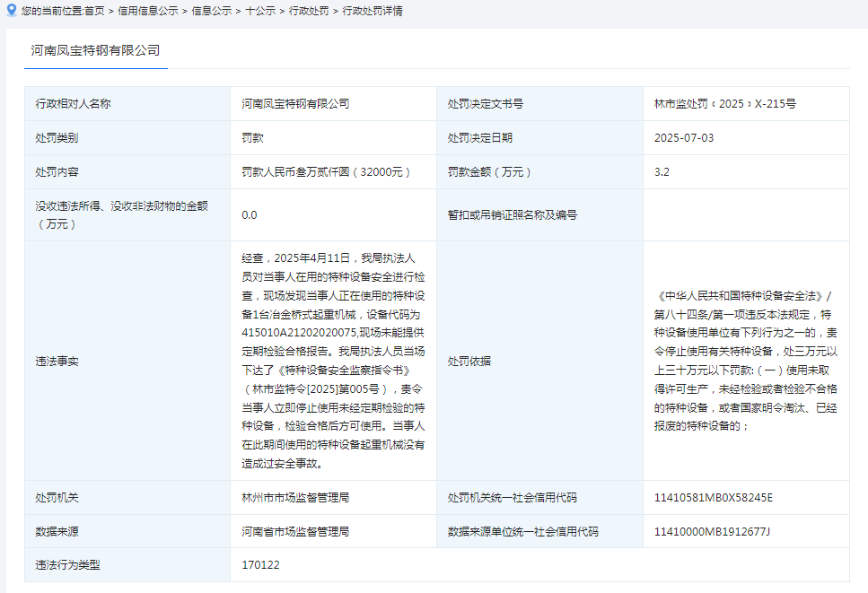Viewport: 868px width, 593px height.
Task: Click violation type code 170122
Action: point(260,565)
